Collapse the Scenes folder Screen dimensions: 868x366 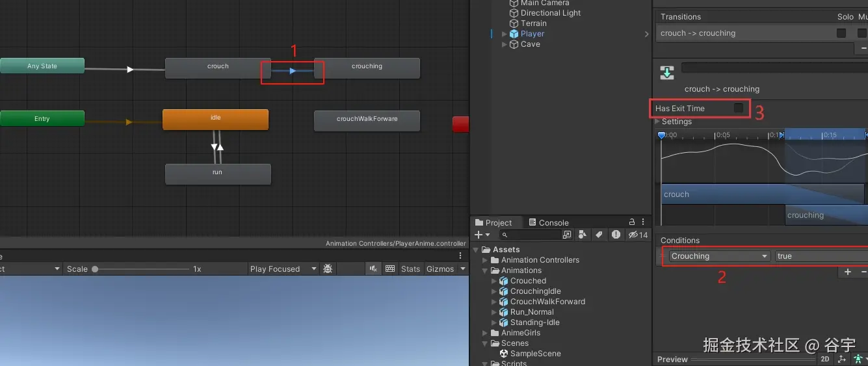pyautogui.click(x=485, y=343)
